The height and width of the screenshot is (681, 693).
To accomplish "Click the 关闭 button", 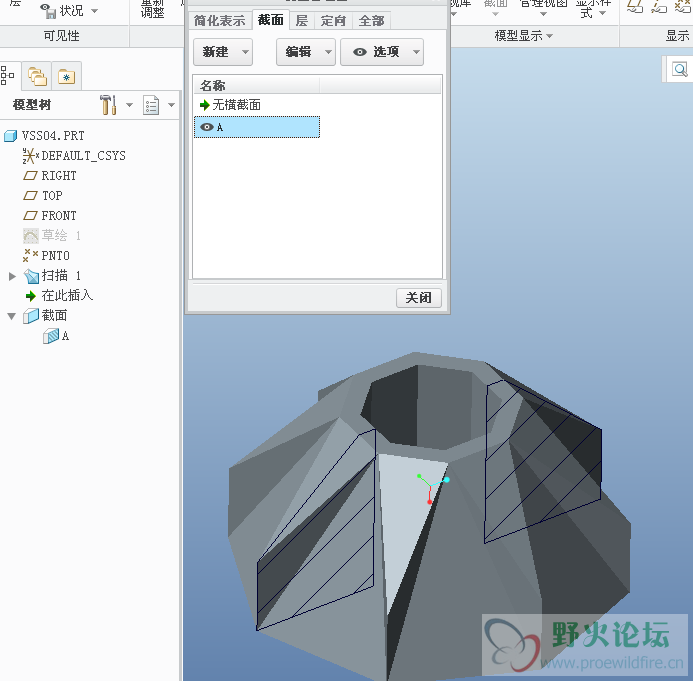I will 419,298.
